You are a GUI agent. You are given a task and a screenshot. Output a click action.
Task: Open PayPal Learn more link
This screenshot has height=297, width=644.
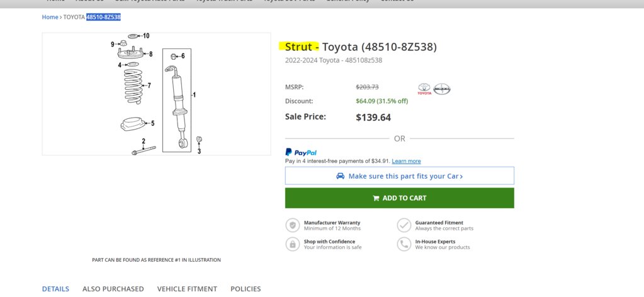406,161
